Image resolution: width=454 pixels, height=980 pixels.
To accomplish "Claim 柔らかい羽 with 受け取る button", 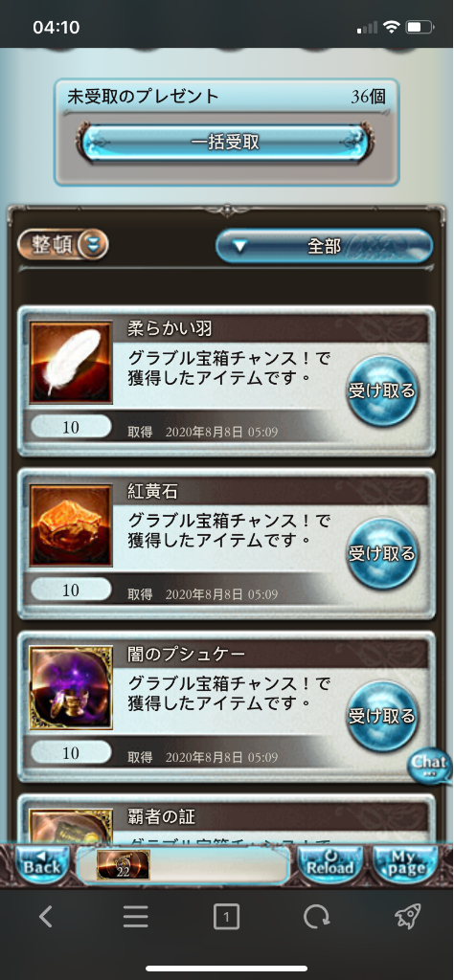I will (382, 391).
